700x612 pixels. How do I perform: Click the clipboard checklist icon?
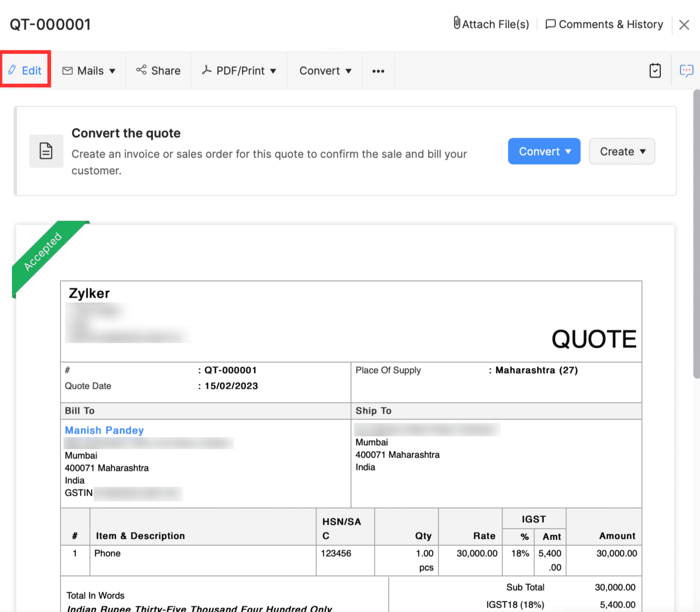[x=655, y=70]
